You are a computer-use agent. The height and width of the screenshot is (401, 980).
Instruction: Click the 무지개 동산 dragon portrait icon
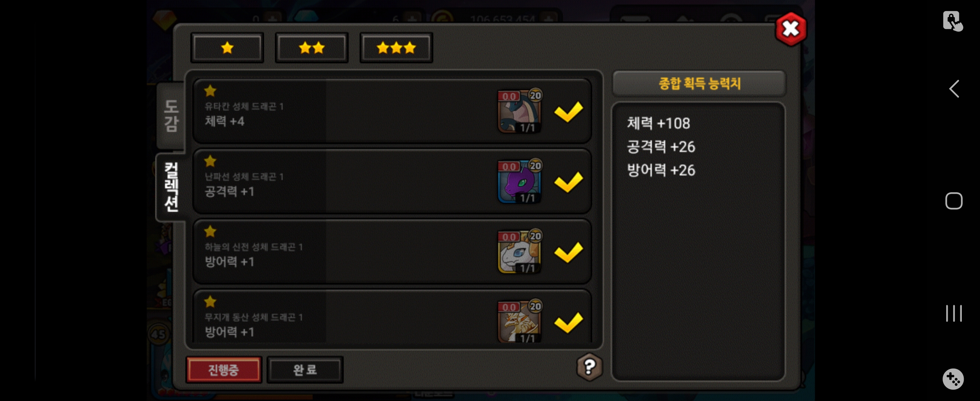click(x=520, y=322)
